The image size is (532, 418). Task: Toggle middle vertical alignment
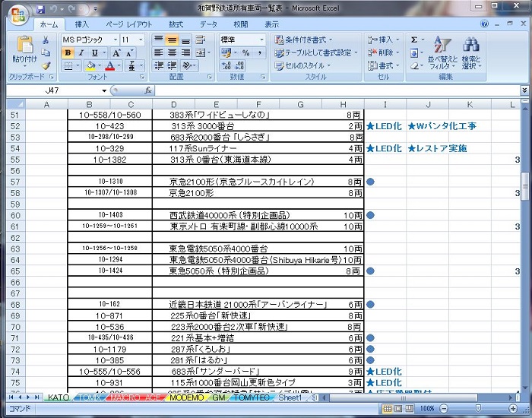click(x=172, y=40)
